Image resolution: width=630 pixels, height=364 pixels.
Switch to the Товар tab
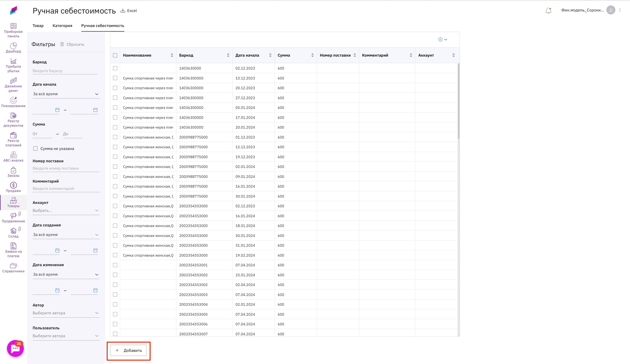click(x=38, y=26)
